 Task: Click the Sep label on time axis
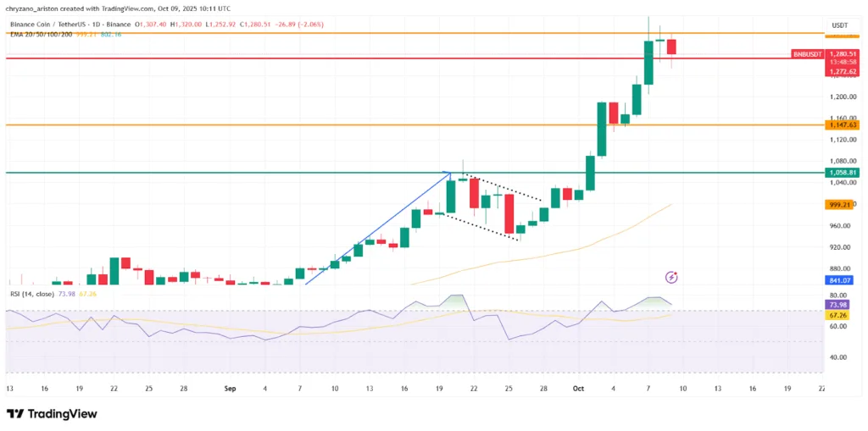(x=231, y=388)
